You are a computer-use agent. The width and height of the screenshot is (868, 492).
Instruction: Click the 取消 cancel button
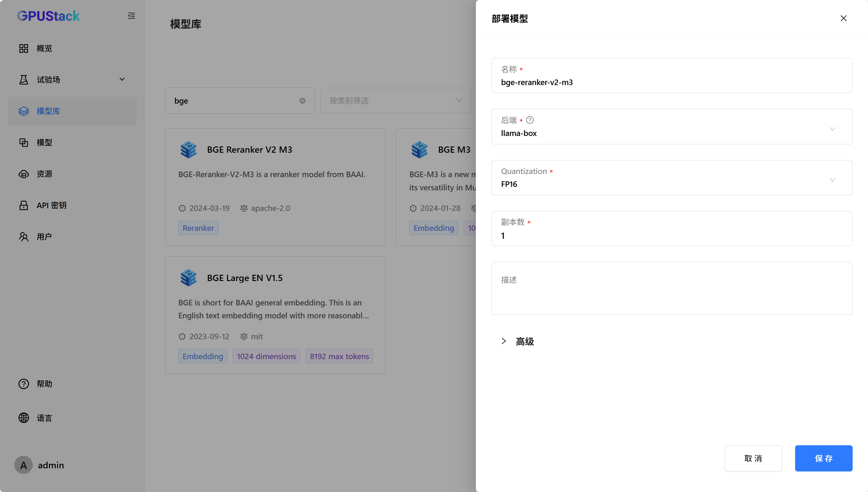click(753, 458)
